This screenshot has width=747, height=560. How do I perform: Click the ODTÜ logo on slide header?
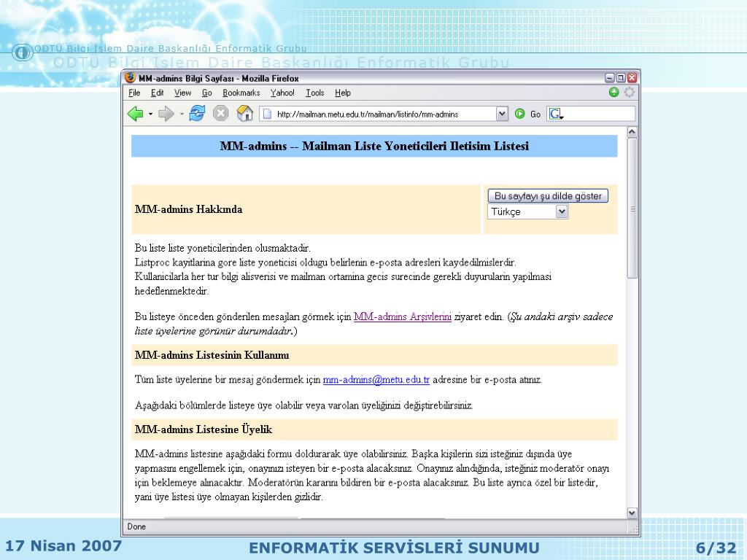tap(23, 52)
